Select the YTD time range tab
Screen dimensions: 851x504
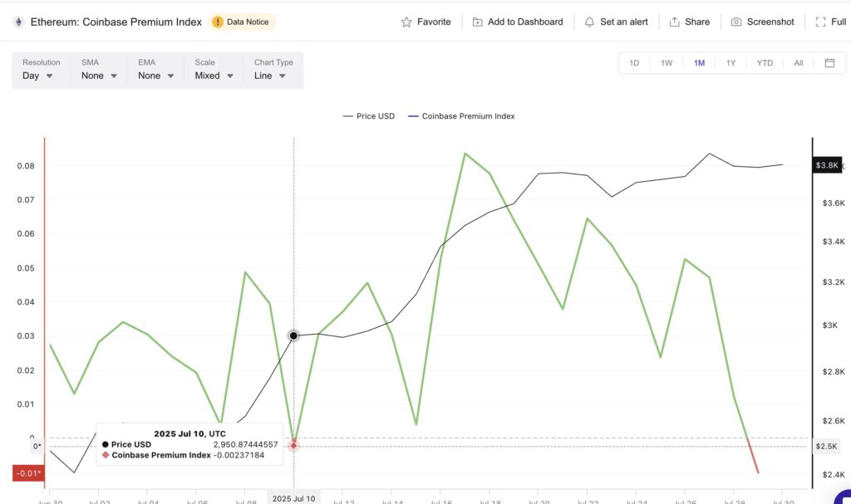765,62
